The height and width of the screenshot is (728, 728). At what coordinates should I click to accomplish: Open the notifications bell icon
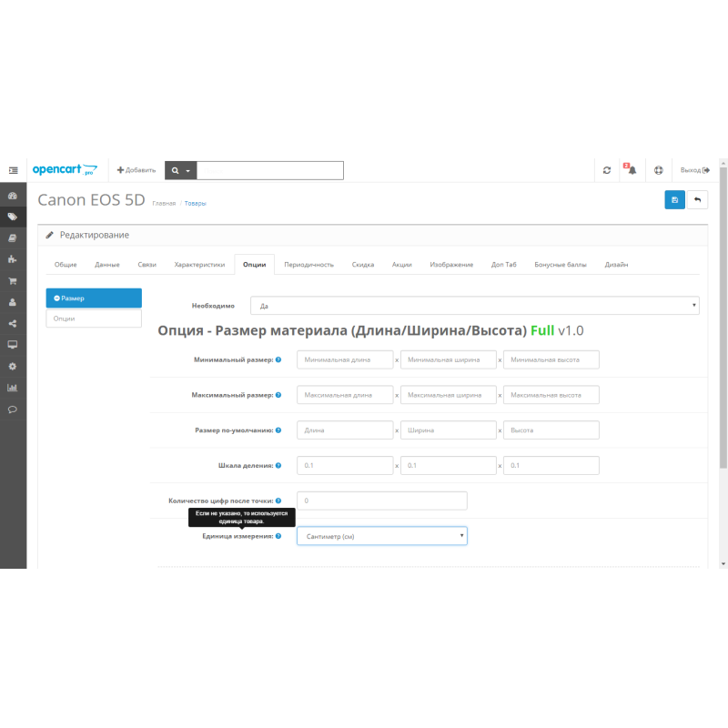tap(632, 170)
